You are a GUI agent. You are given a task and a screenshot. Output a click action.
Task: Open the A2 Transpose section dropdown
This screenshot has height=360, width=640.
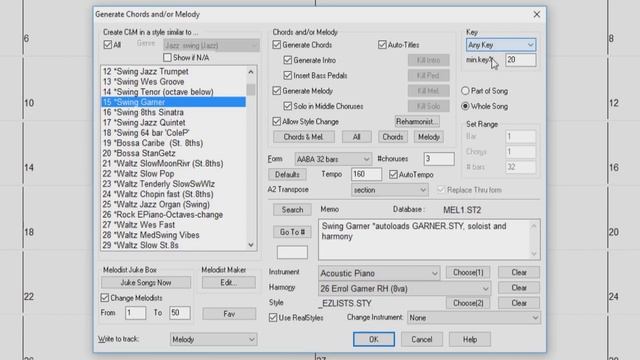[x=389, y=190]
